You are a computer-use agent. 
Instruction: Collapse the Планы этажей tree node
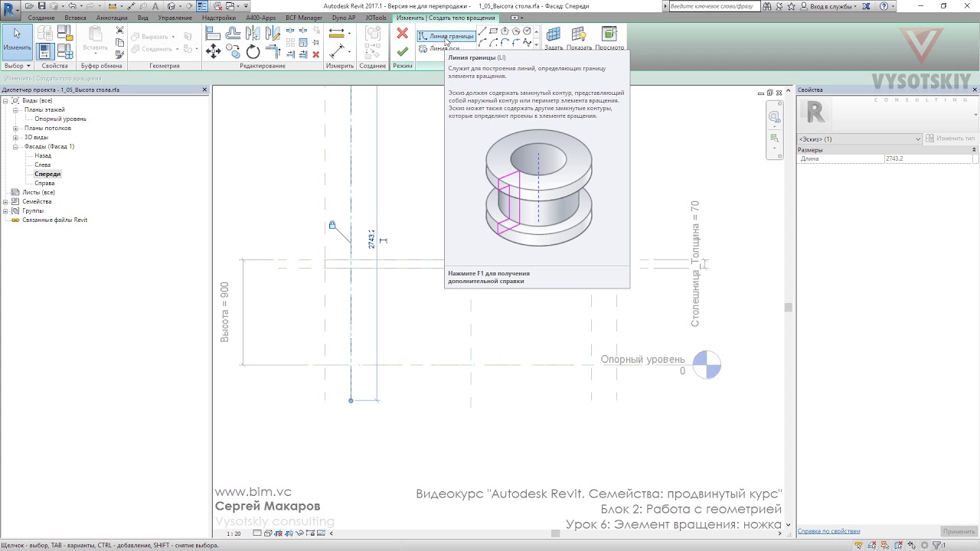[15, 109]
